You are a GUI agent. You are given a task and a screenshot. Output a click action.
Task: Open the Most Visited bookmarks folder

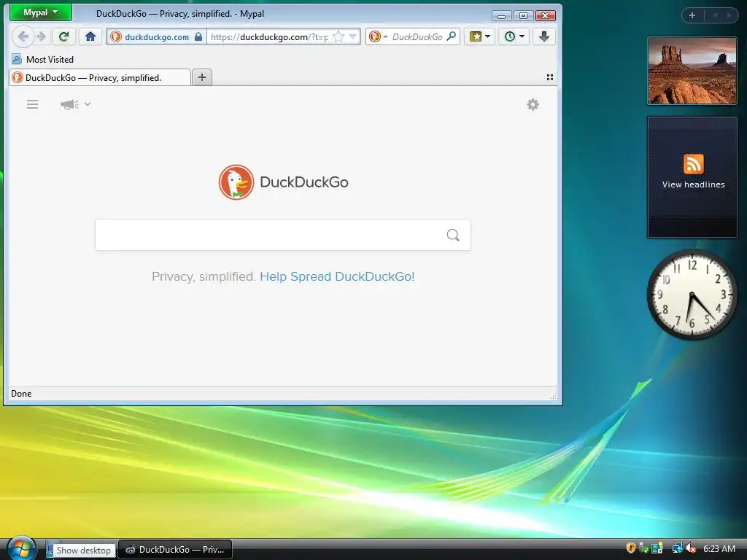pyautogui.click(x=43, y=60)
